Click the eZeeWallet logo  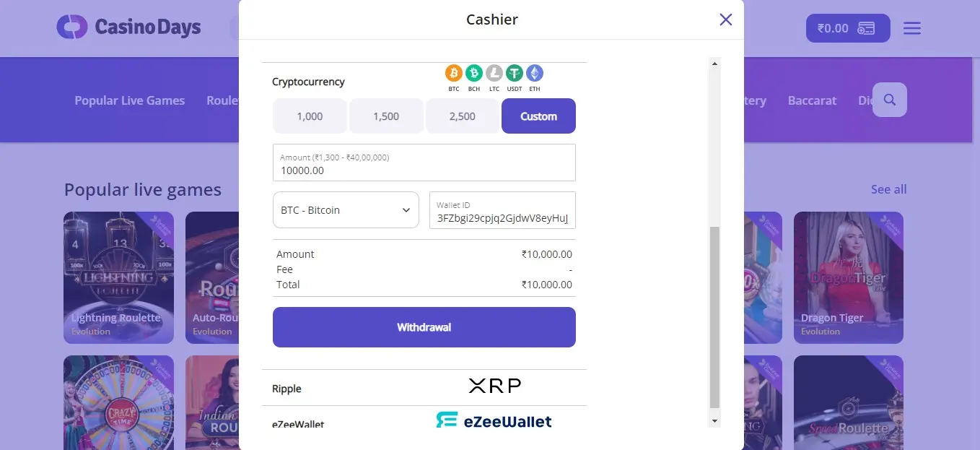tap(494, 420)
